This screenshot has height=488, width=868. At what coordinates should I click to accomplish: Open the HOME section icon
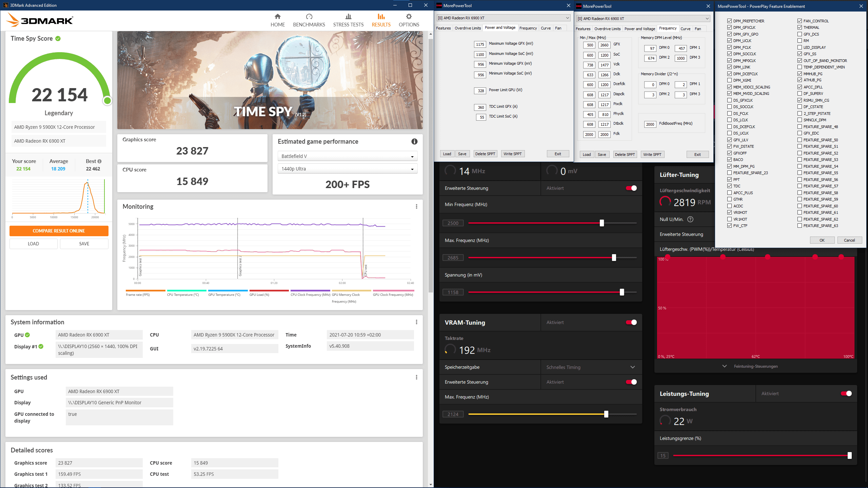[277, 17]
